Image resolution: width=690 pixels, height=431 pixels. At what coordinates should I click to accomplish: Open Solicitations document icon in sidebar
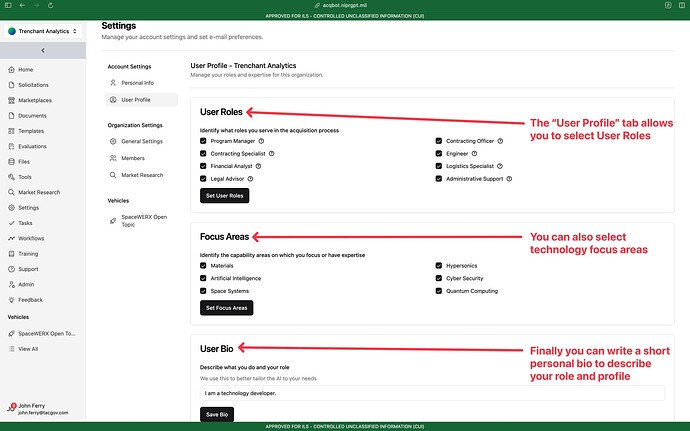click(x=11, y=85)
